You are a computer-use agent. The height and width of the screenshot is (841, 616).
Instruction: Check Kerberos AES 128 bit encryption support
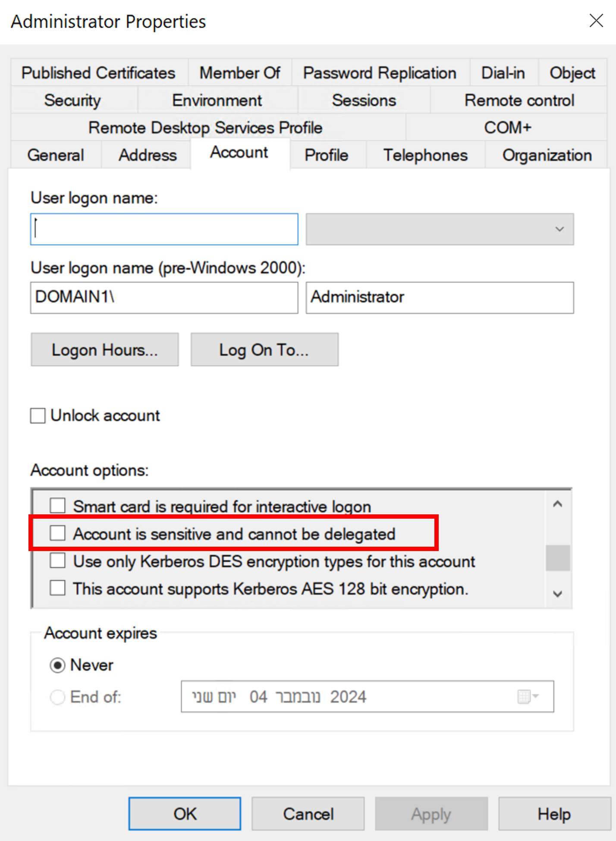point(57,589)
